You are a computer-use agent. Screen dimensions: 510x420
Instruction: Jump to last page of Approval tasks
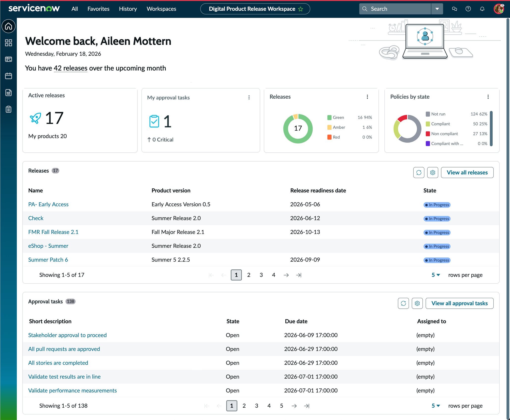pyautogui.click(x=307, y=406)
